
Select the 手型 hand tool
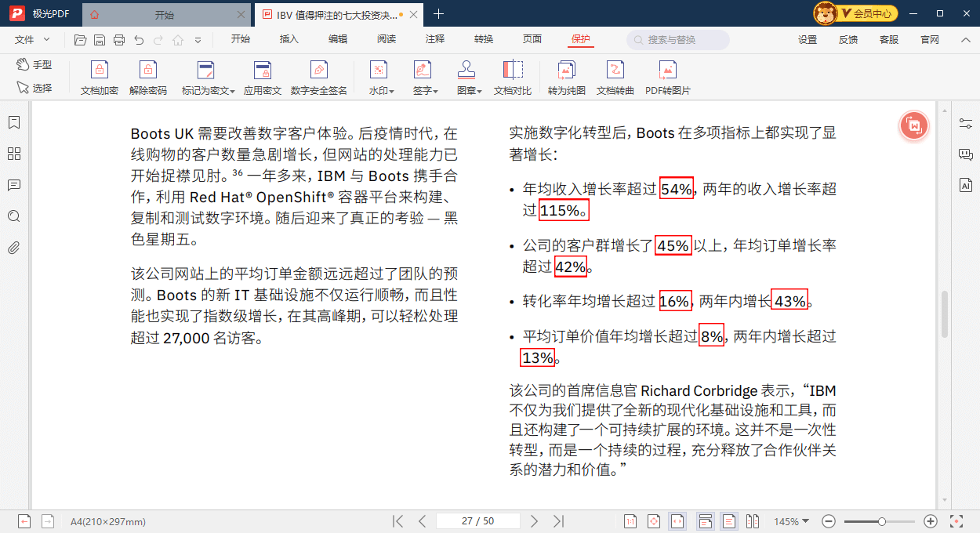(34, 65)
